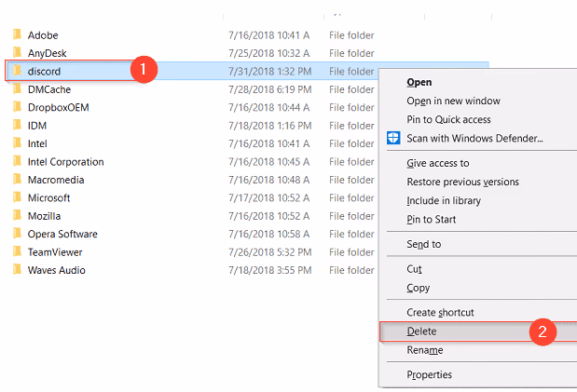Select the Intel folder name
Viewport: 577px width, 392px height.
37,143
